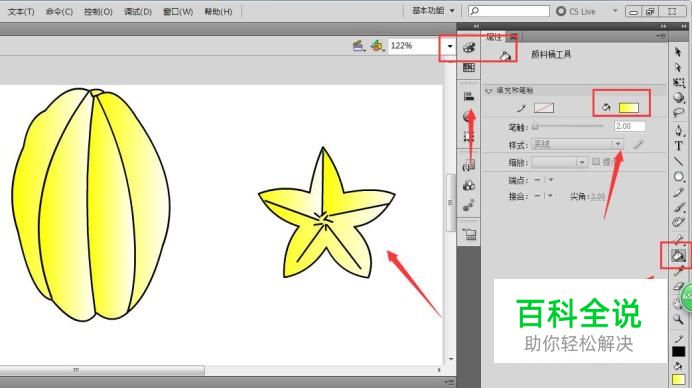Select the Paint Bucket tool

pos(678,255)
